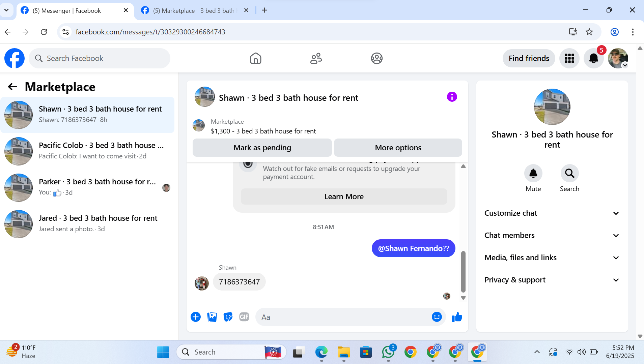Open Chrome profile icon
The image size is (644, 364).
(615, 32)
